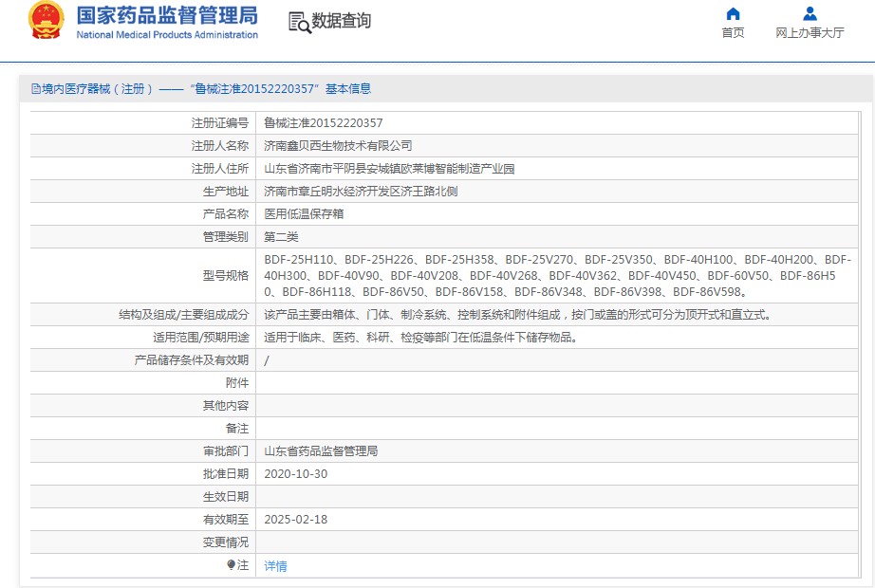Click the 数据查询 heading text
This screenshot has width=875, height=588.
pyautogui.click(x=341, y=21)
